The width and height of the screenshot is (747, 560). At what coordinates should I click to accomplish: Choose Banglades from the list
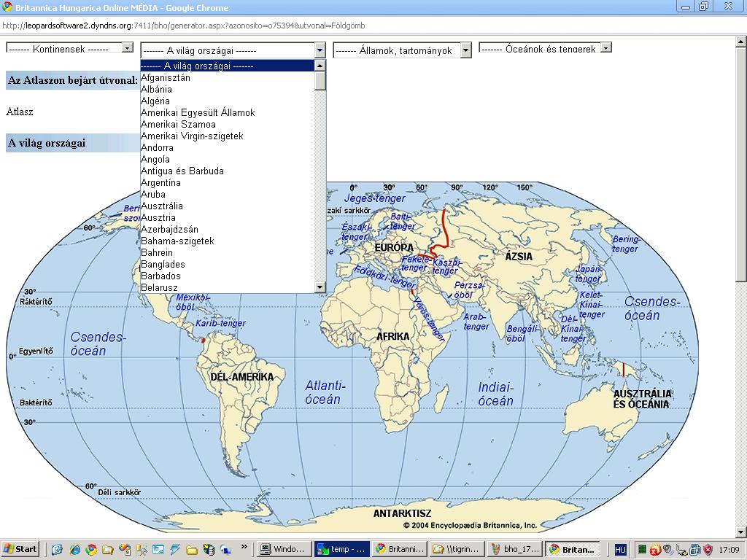pos(228,264)
